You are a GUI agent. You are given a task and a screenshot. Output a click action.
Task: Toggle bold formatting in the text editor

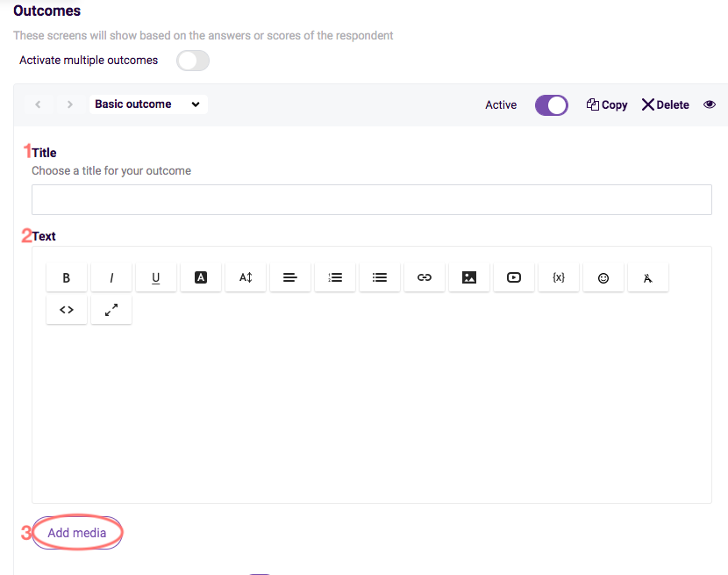(x=67, y=277)
